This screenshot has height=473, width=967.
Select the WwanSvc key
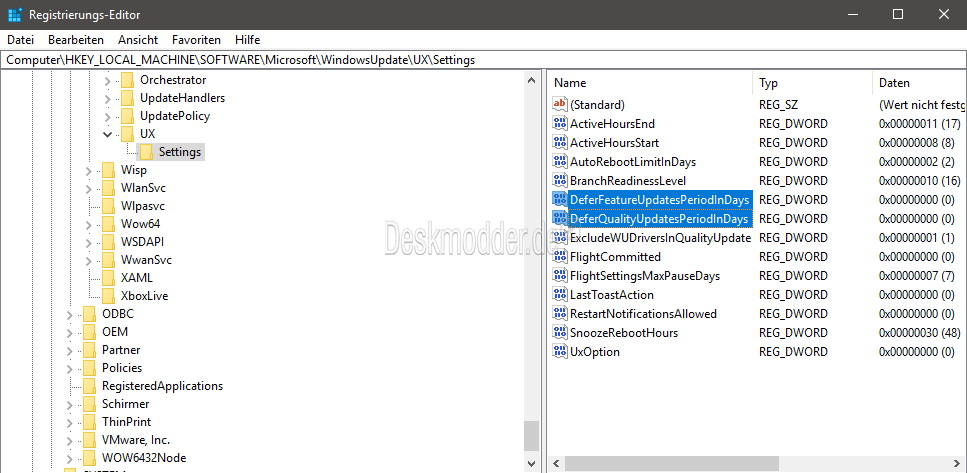coord(146,260)
